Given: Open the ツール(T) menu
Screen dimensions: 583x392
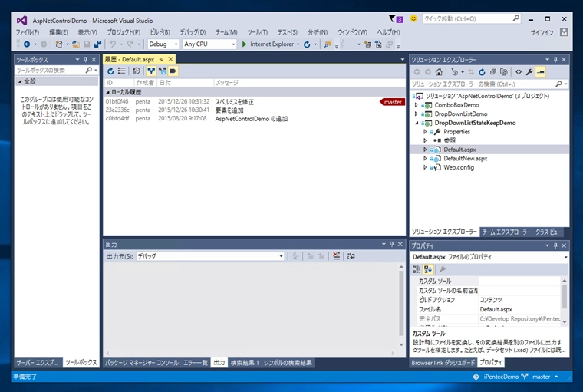Looking at the screenshot, I should tap(257, 32).
